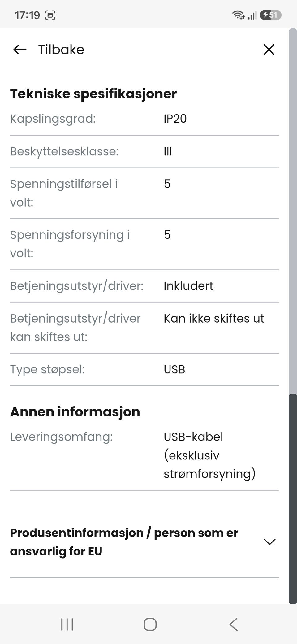This screenshot has width=297, height=644.
Task: Tap the Android recent apps icon
Action: [x=67, y=624]
